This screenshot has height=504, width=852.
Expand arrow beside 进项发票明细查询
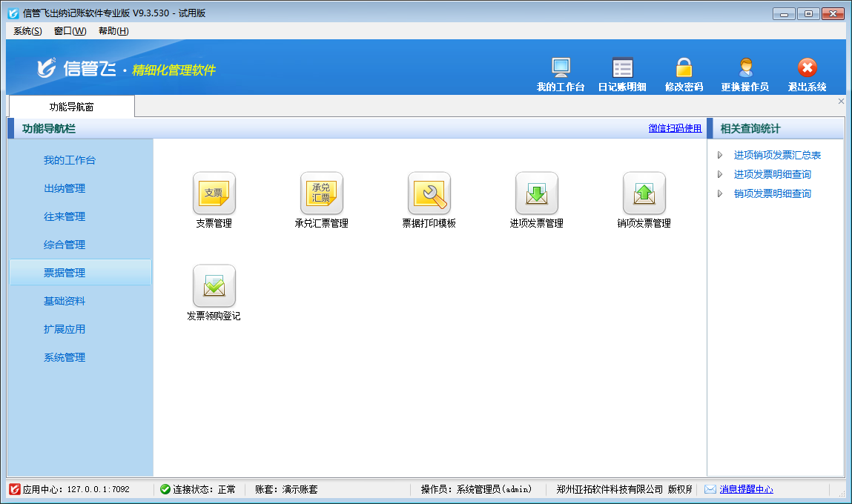coord(719,174)
